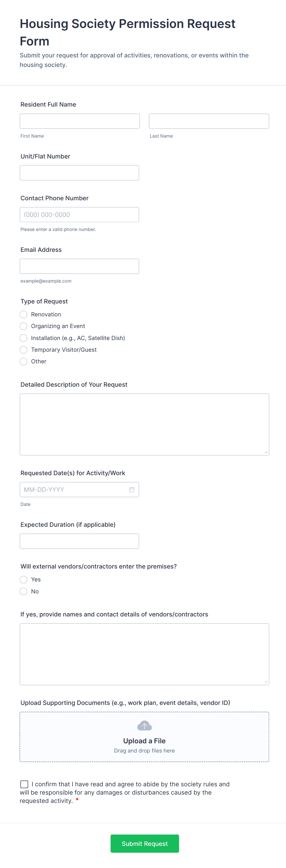This screenshot has height=868, width=286.
Task: Click the Last Name input field
Action: tap(209, 121)
